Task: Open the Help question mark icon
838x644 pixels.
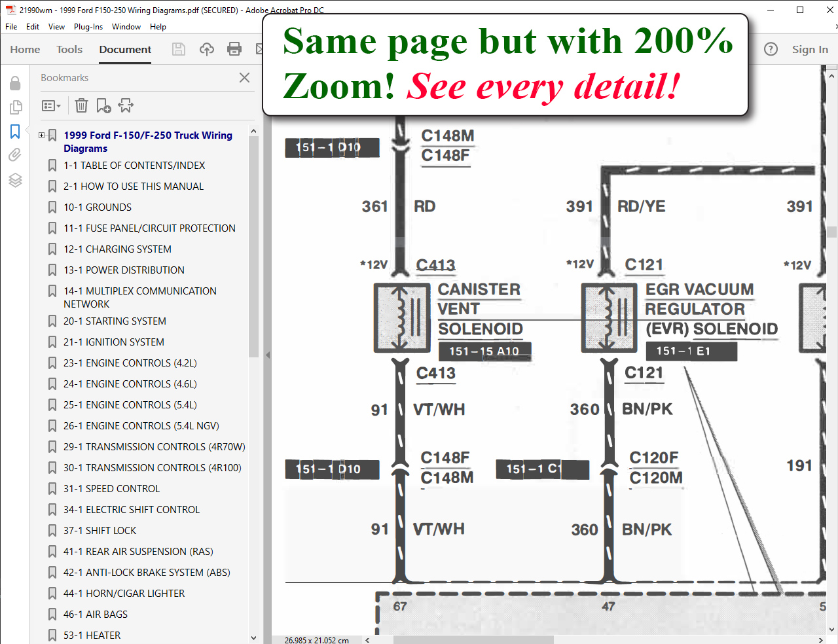Action: (x=771, y=49)
